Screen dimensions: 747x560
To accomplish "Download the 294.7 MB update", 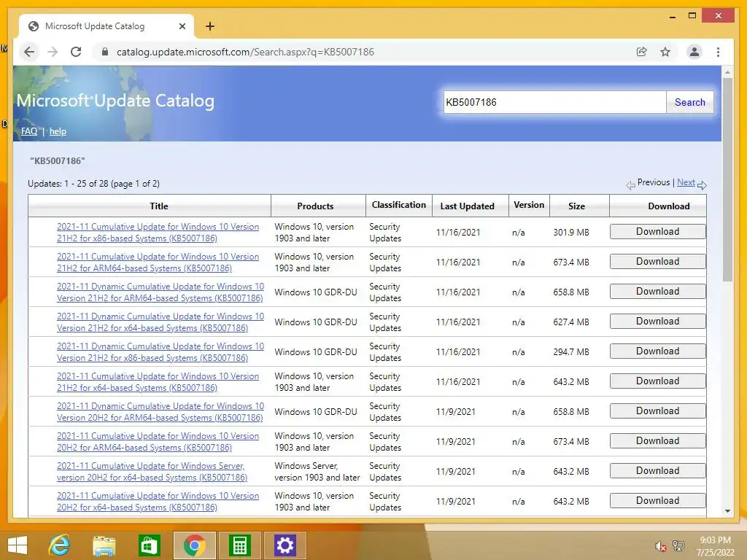I will [657, 351].
